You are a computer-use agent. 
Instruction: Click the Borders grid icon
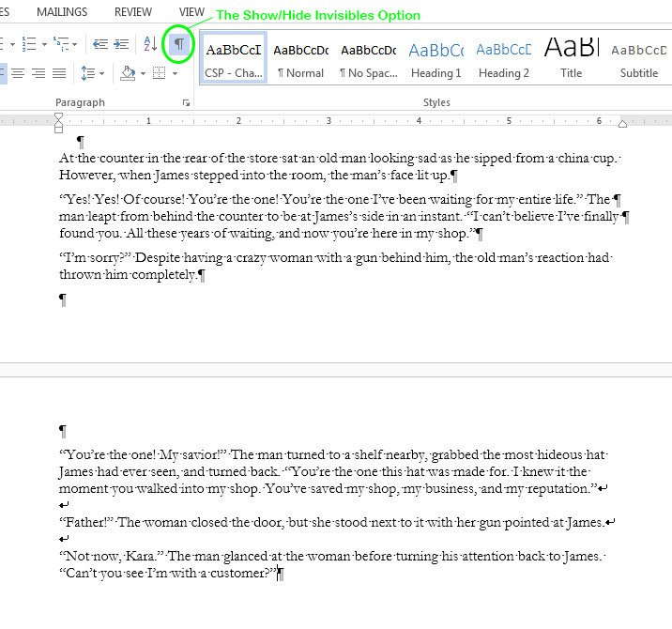[159, 73]
